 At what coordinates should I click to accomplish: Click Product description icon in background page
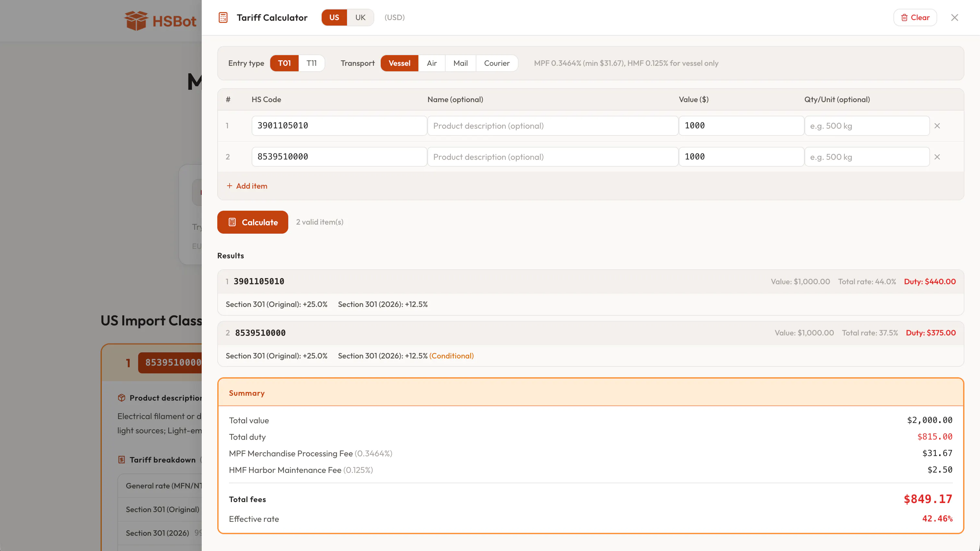pyautogui.click(x=121, y=398)
